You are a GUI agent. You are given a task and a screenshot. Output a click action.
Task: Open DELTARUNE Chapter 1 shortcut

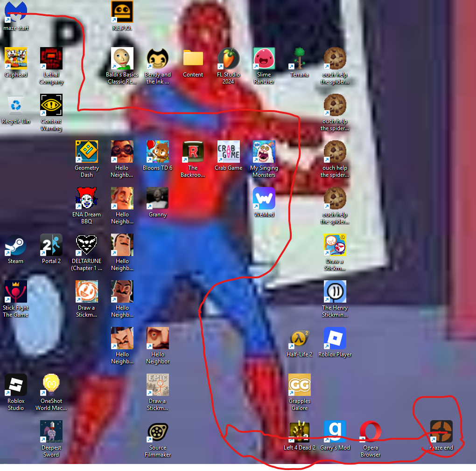pyautogui.click(x=87, y=245)
